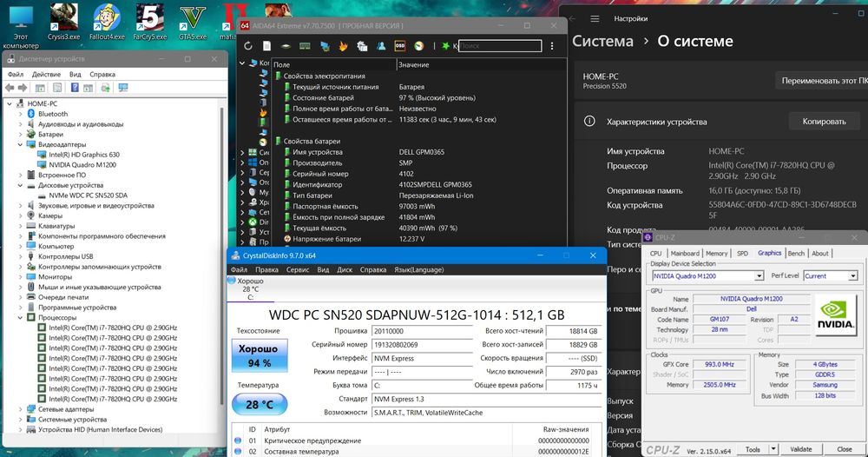Click the green RAM module icon in AIDA64
This screenshot has width=868, height=457.
[305, 46]
